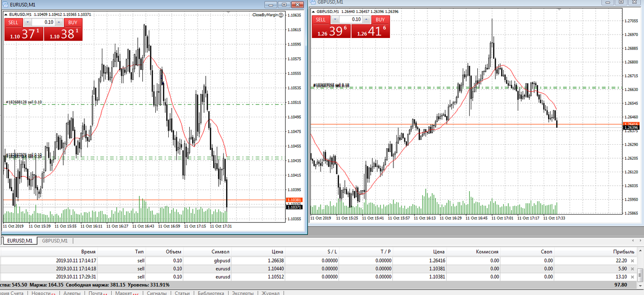Click EURUSD current price marker 1.10381
Screen dimensions: 644x295
click(x=294, y=200)
